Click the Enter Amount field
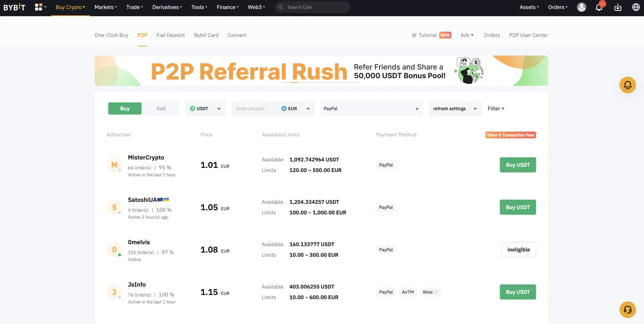Image resolution: width=644 pixels, height=324 pixels. pos(256,109)
